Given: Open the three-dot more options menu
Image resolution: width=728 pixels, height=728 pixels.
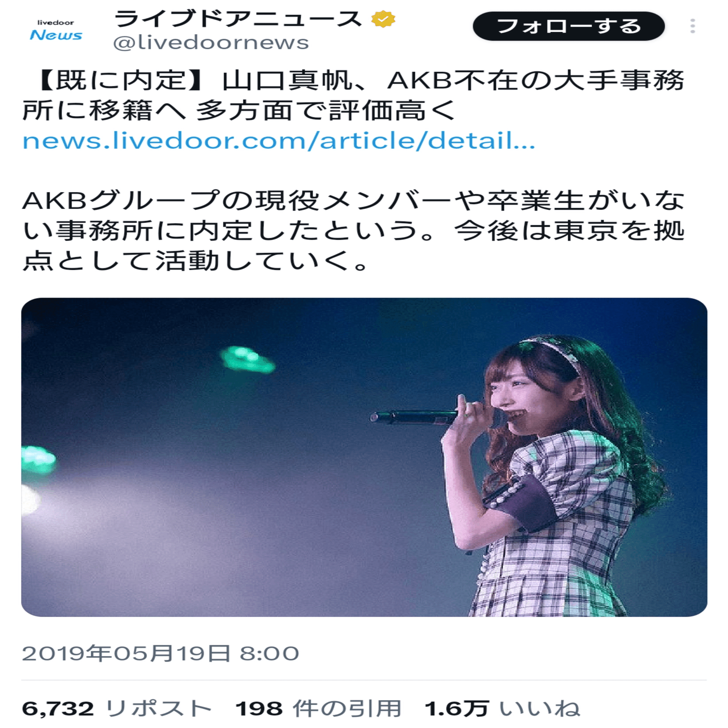Looking at the screenshot, I should click(x=693, y=26).
